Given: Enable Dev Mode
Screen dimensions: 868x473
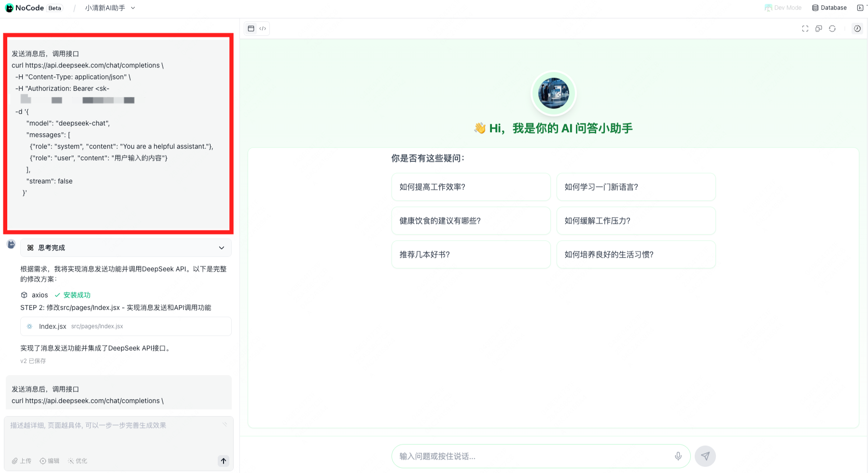Looking at the screenshot, I should [x=783, y=7].
